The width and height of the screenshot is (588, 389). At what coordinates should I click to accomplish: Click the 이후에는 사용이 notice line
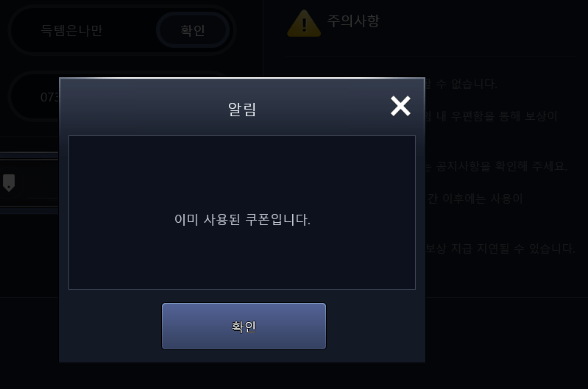point(475,199)
